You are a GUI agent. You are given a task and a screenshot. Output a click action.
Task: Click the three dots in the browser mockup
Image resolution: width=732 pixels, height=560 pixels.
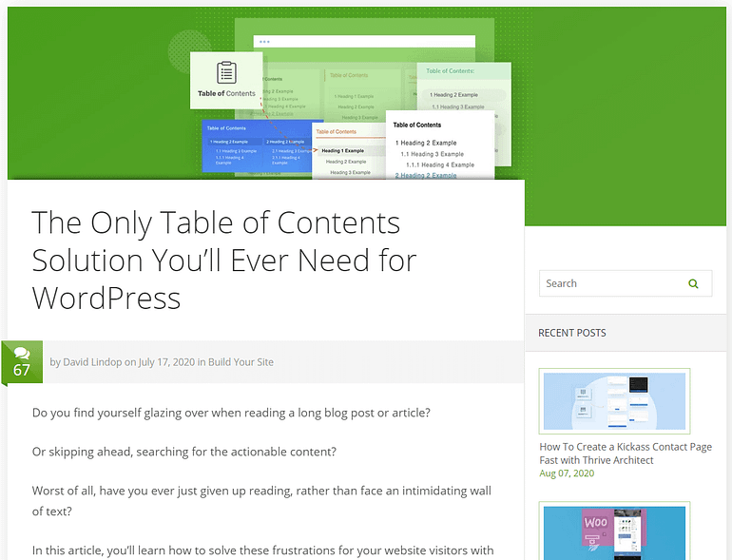click(264, 42)
